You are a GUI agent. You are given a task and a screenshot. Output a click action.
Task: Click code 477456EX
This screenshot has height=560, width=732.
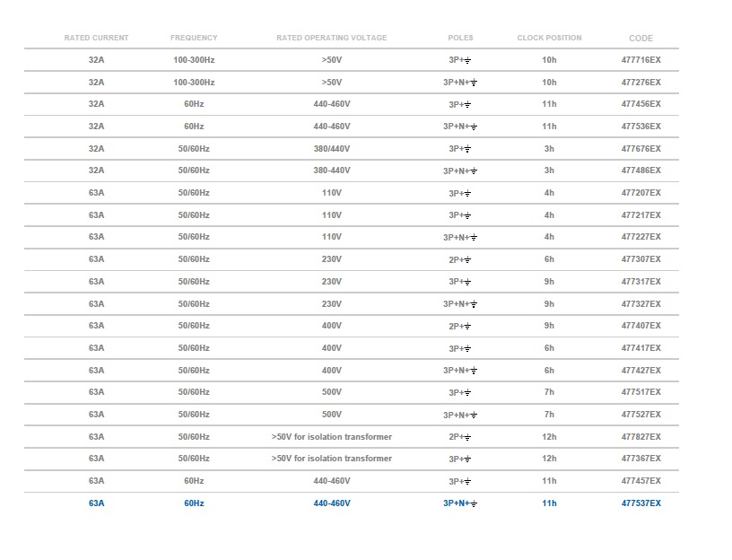[640, 104]
